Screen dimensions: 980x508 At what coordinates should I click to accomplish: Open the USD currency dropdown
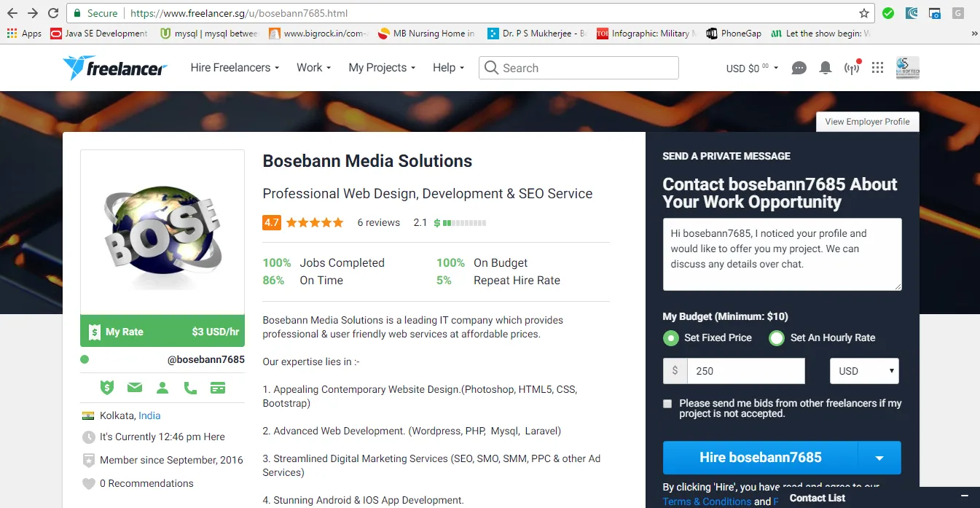coord(864,371)
